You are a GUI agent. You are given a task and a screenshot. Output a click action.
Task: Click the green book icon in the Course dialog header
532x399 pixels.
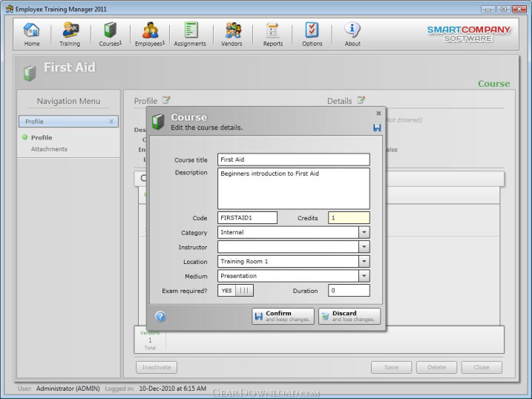(158, 122)
